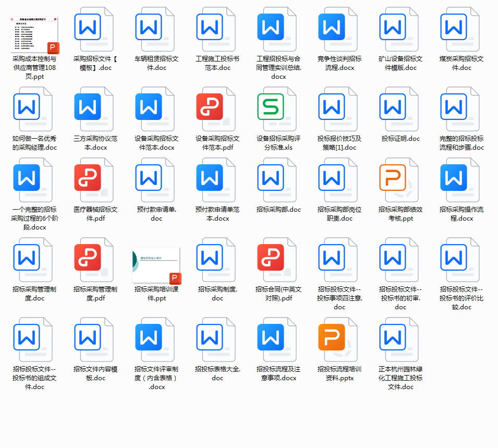Click the file name 投标证明.doc
Image resolution: width=498 pixels, height=448 pixels.
click(x=400, y=139)
